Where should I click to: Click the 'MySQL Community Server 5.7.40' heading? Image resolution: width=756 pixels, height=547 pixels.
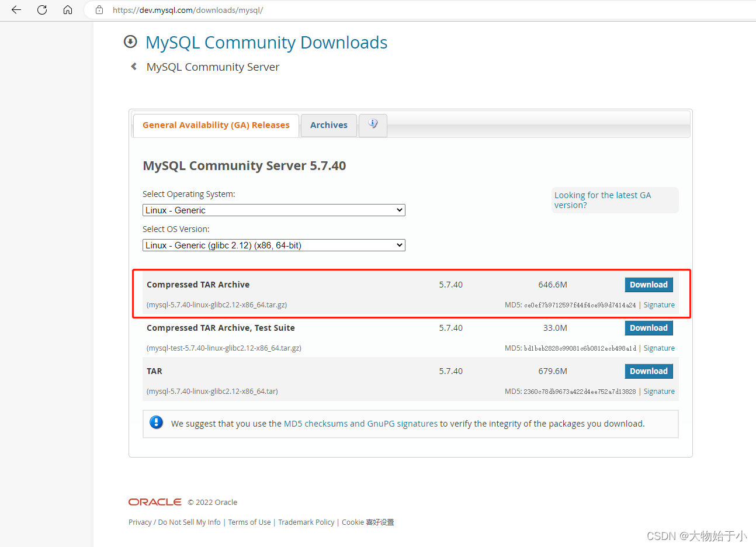pos(244,166)
